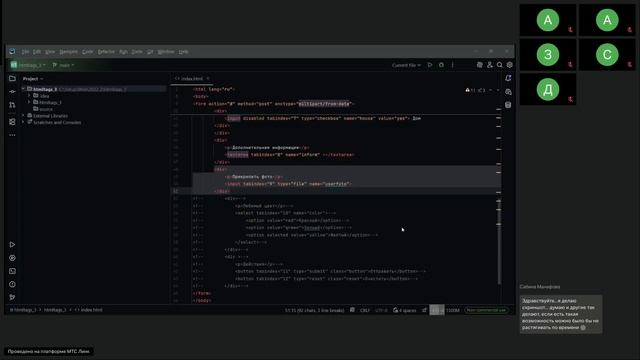The width and height of the screenshot is (640, 360).
Task: Expand the .idea folder
Action: tap(29, 96)
